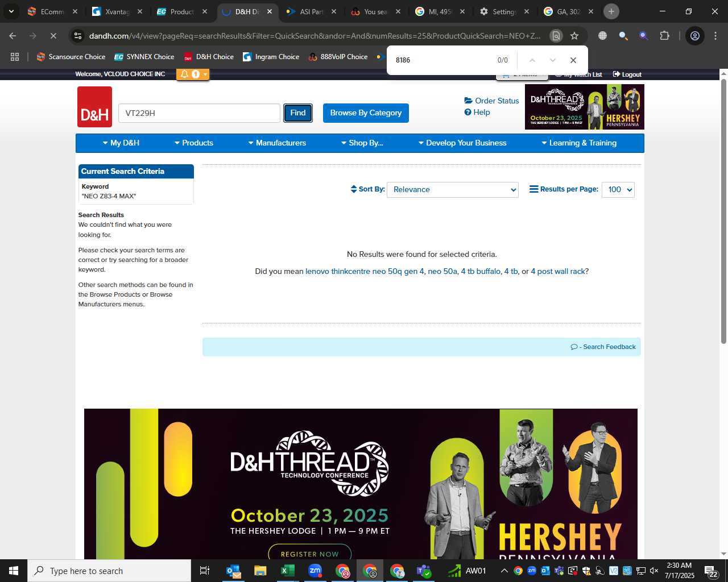Expand the Learning & Training menu
Image resolution: width=728 pixels, height=582 pixels.
tap(579, 143)
